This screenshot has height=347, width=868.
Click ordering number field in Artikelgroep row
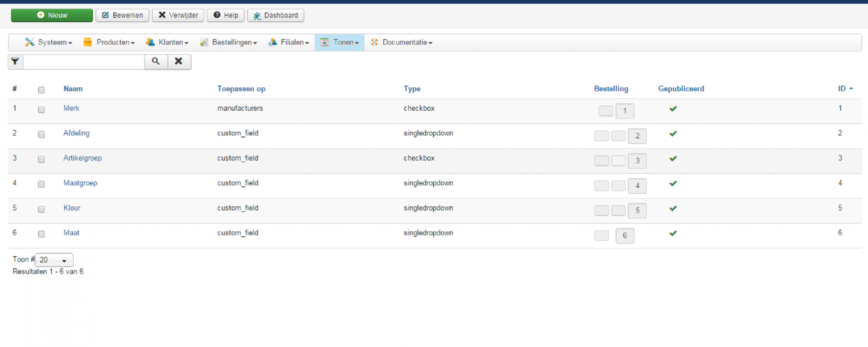tap(637, 161)
